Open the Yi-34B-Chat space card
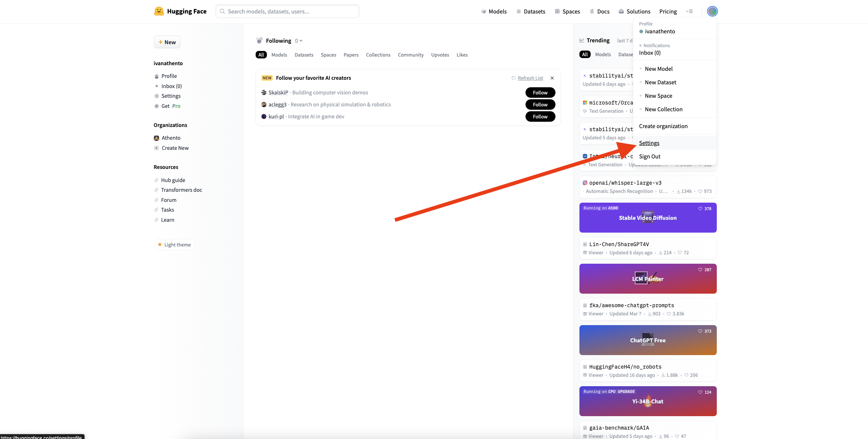868x439 pixels. [x=648, y=401]
